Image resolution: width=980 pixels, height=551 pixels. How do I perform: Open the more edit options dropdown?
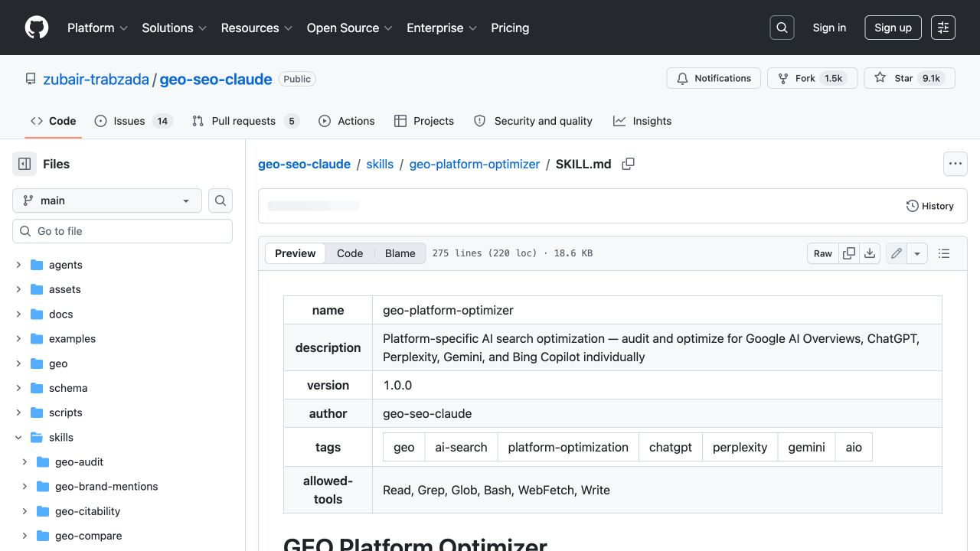(x=917, y=253)
